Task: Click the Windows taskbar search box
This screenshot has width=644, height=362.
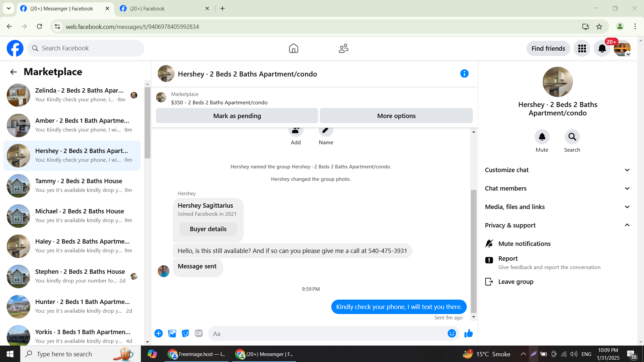Action: click(81, 354)
